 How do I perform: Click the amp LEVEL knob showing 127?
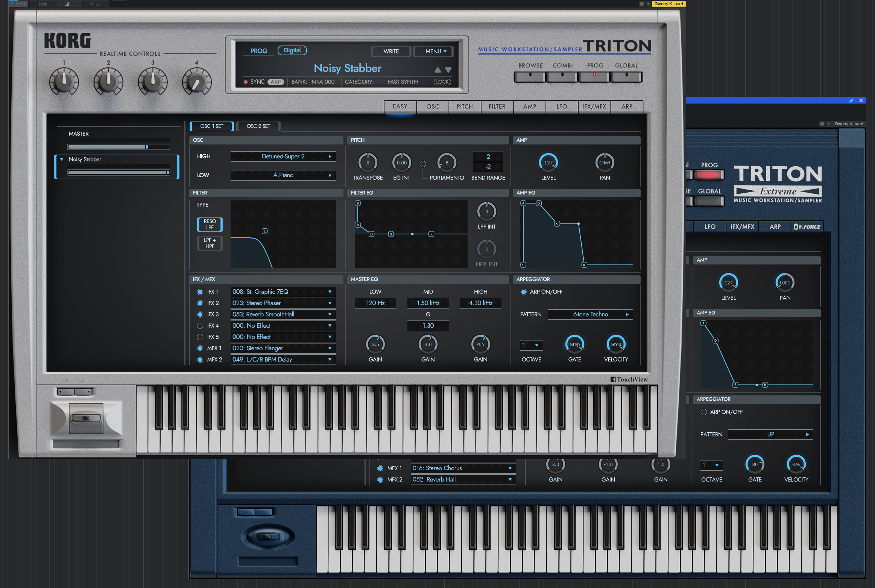click(x=548, y=163)
